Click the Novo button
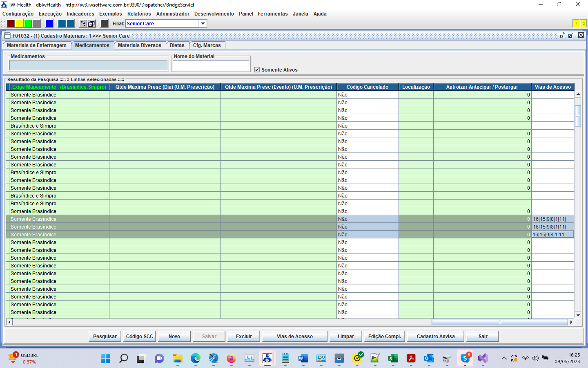The height and width of the screenshot is (368, 588). (174, 337)
